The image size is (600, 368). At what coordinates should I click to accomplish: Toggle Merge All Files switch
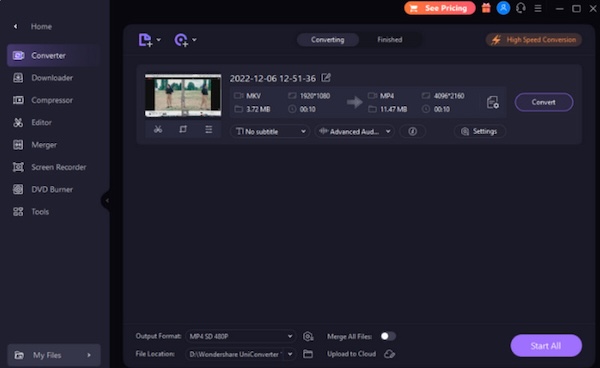tap(388, 336)
